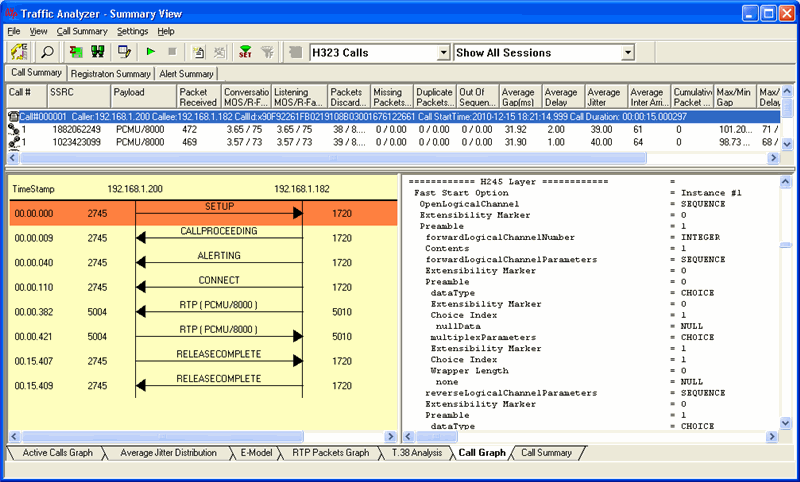Open the View menu

(x=38, y=32)
